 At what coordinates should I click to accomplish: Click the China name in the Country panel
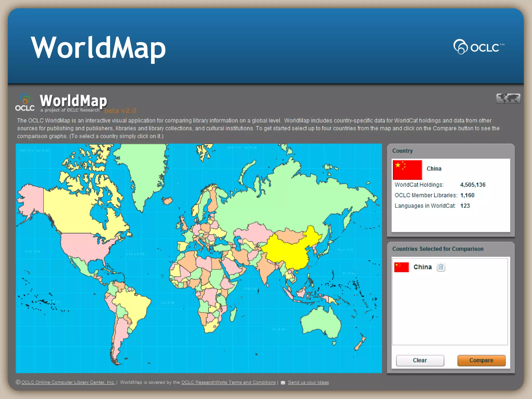click(x=434, y=169)
